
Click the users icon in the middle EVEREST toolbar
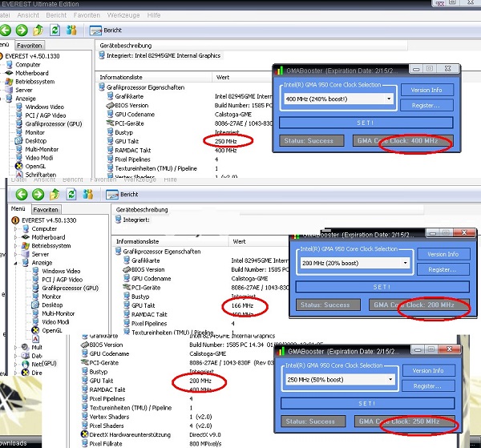89,194
